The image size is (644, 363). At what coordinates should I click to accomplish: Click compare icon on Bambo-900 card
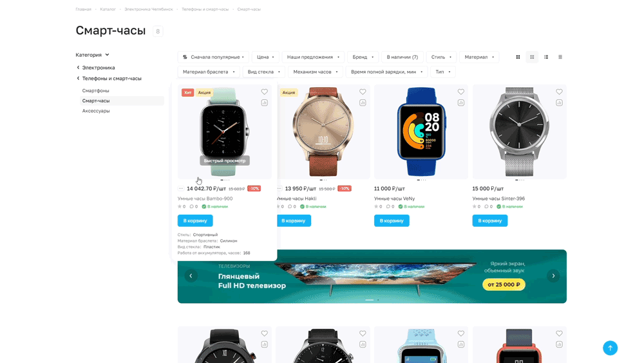click(x=264, y=103)
